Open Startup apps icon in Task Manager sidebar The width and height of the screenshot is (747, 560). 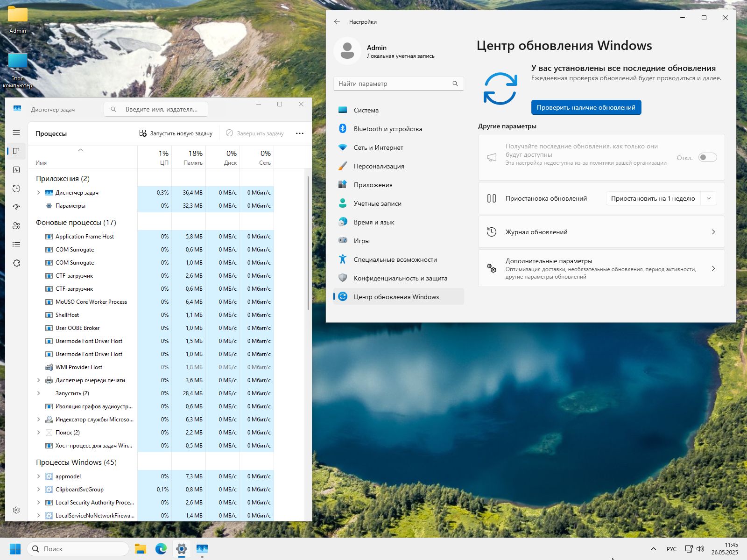(16, 207)
